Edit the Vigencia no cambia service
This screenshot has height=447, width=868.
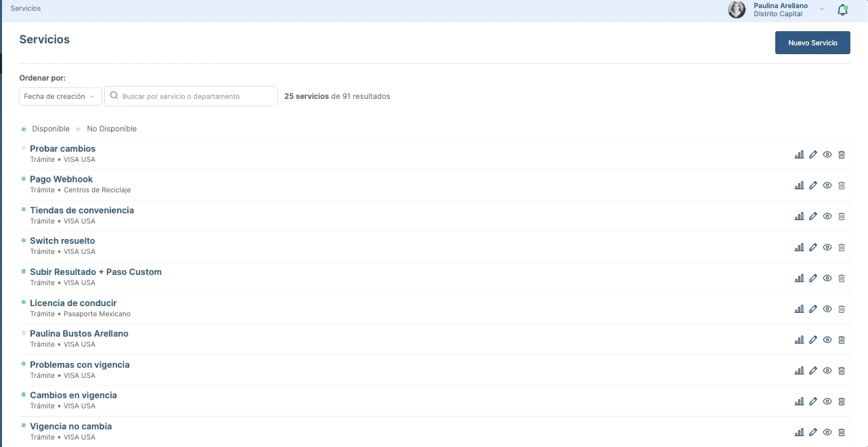(813, 432)
